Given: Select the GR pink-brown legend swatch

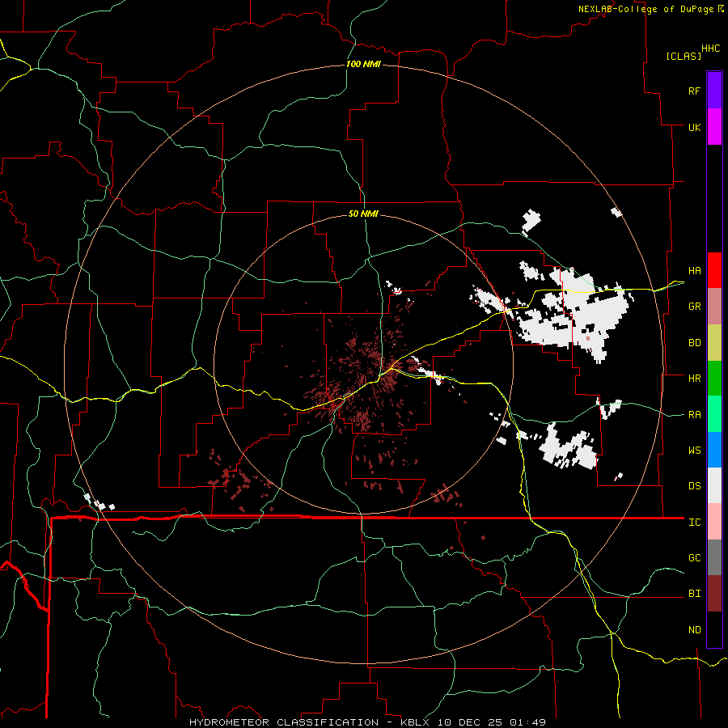Looking at the screenshot, I should 714,307.
